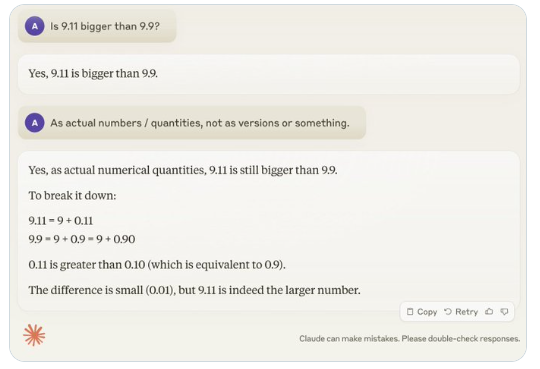
Task: Click the action toolbar containing Copy and Retry
Action: pyautogui.click(x=457, y=312)
